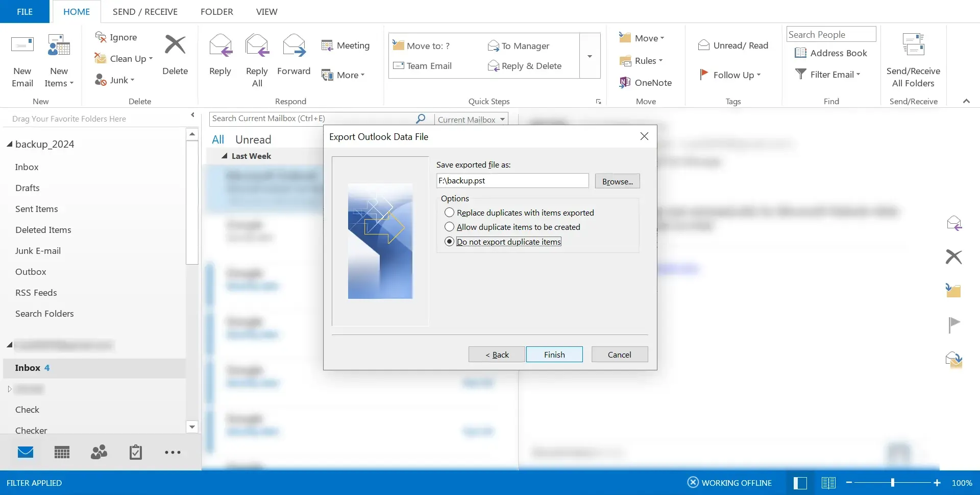980x495 pixels.
Task: Switch to the FOLDER tab
Action: (x=217, y=11)
